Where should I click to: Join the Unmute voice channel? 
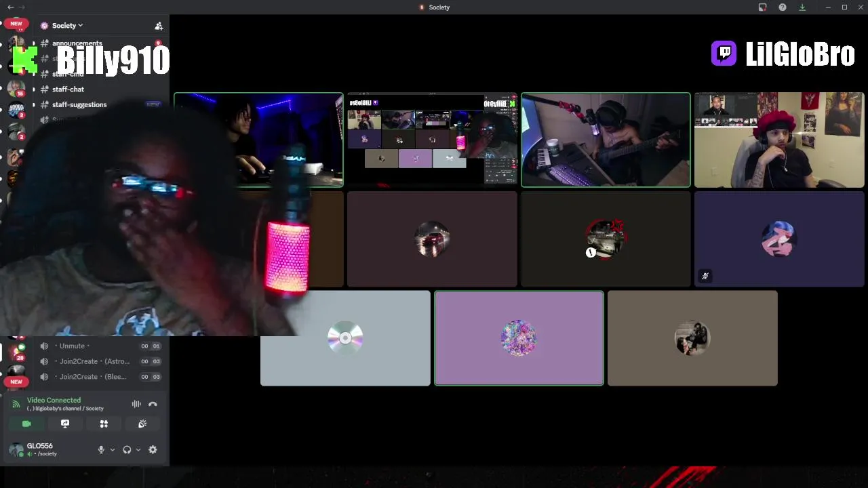(100, 346)
